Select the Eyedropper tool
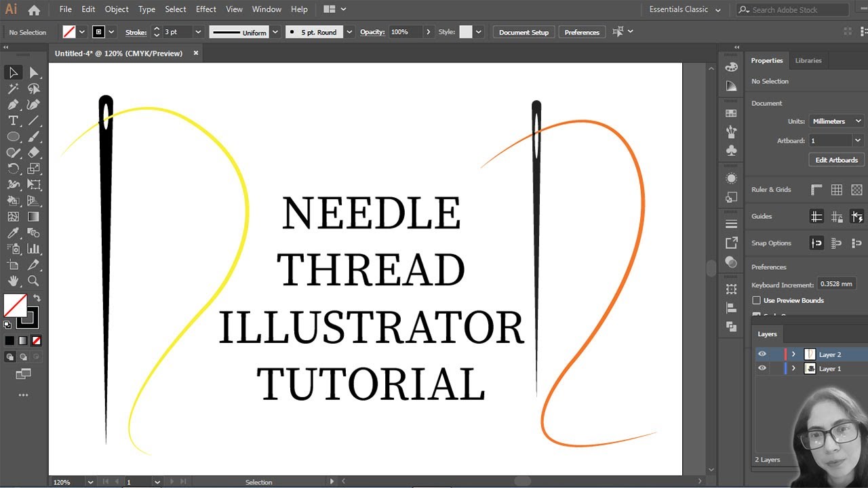868x488 pixels. (x=13, y=232)
